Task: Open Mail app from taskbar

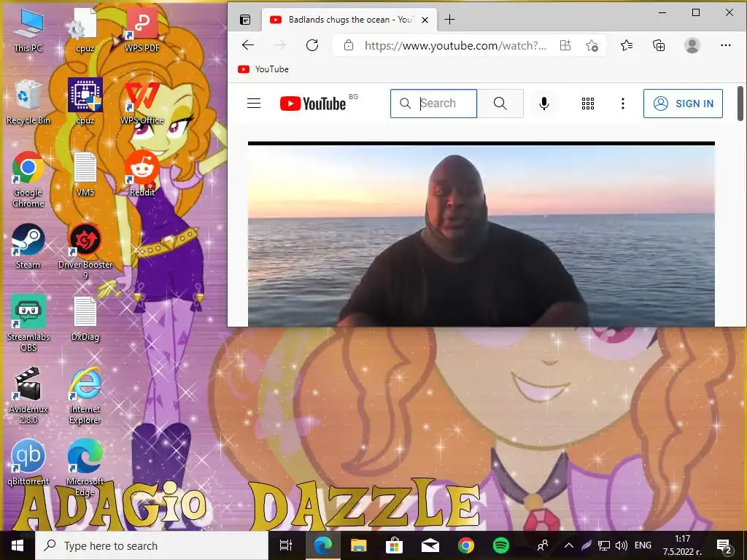Action: 430,545
